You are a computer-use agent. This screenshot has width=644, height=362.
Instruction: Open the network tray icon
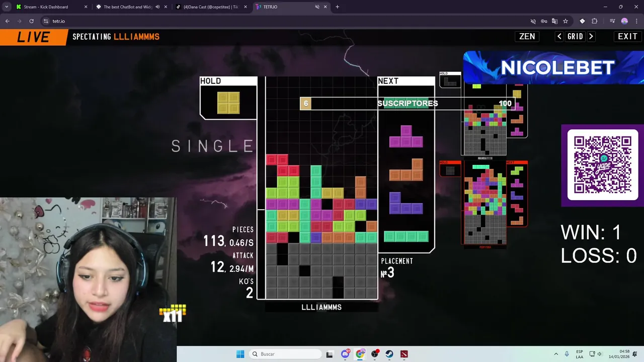point(592,354)
